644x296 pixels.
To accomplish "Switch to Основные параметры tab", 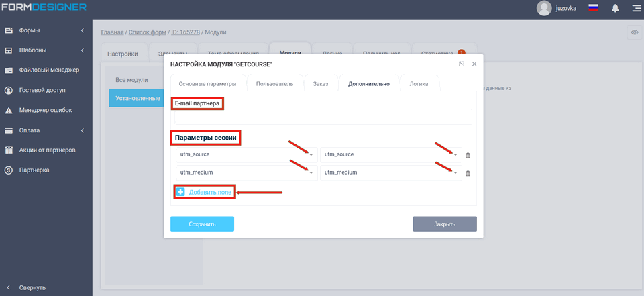I will (207, 83).
